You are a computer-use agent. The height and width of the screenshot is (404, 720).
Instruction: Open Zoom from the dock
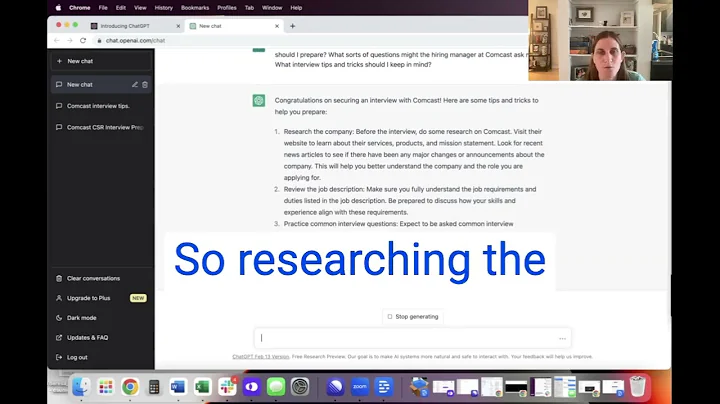pyautogui.click(x=360, y=387)
